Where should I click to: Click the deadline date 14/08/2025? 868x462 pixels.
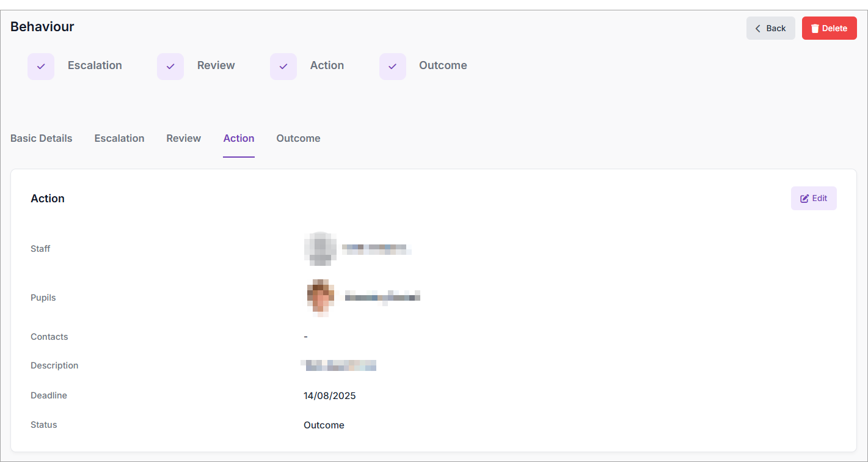coord(329,395)
